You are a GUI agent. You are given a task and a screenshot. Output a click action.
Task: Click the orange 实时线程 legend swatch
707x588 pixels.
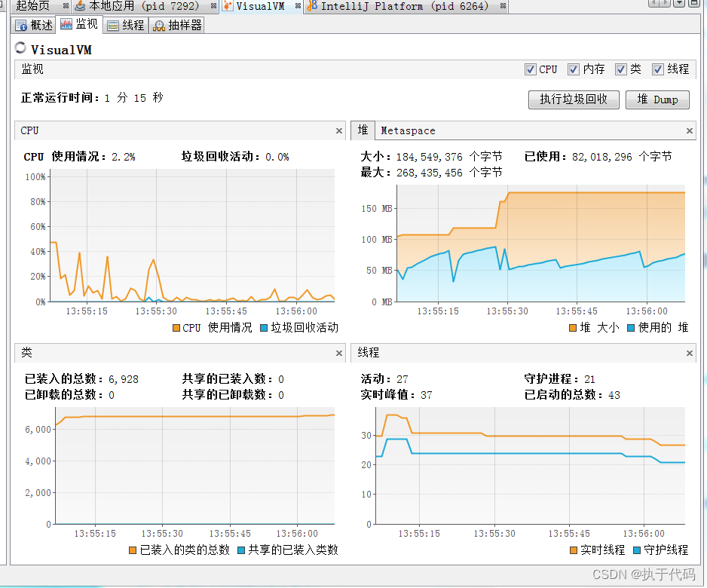(x=574, y=550)
